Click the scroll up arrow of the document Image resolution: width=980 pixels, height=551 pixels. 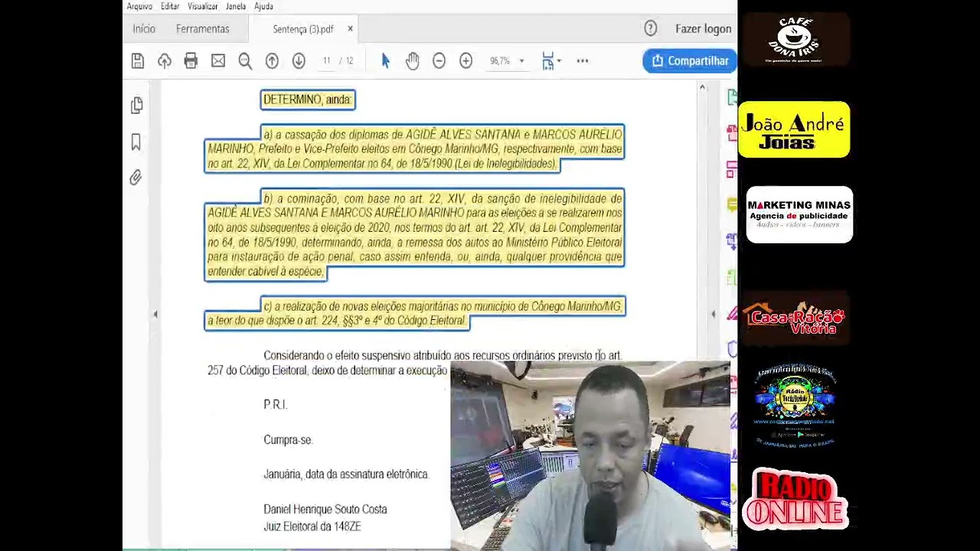(x=702, y=88)
